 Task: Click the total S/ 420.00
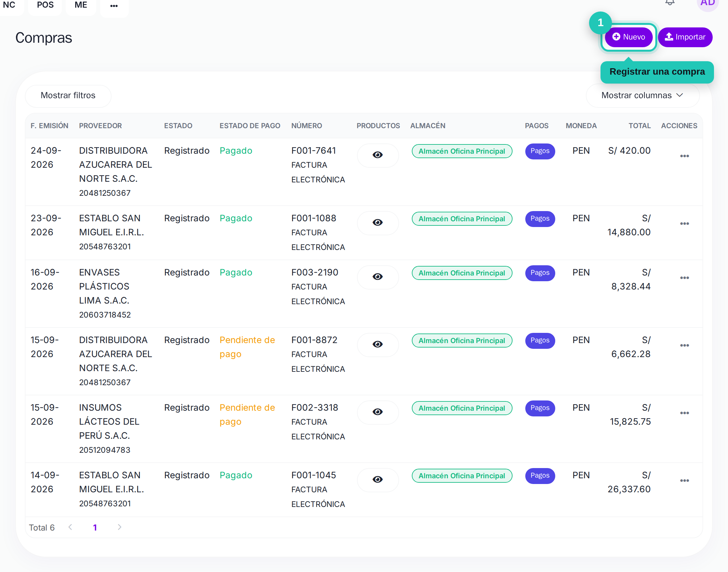pos(629,151)
